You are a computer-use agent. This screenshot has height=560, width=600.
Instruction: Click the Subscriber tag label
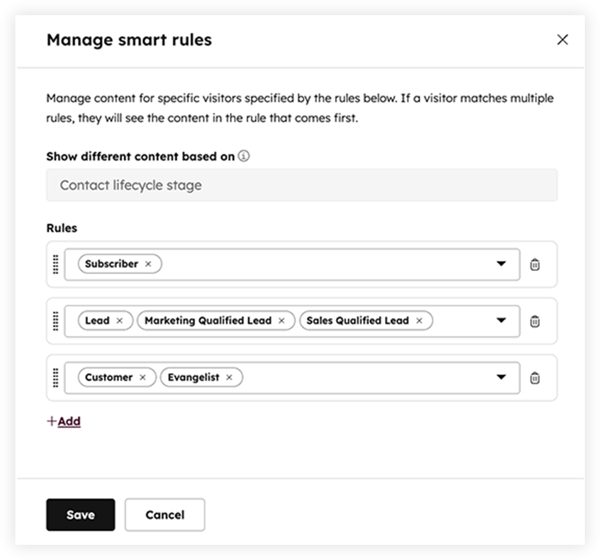coord(111,264)
